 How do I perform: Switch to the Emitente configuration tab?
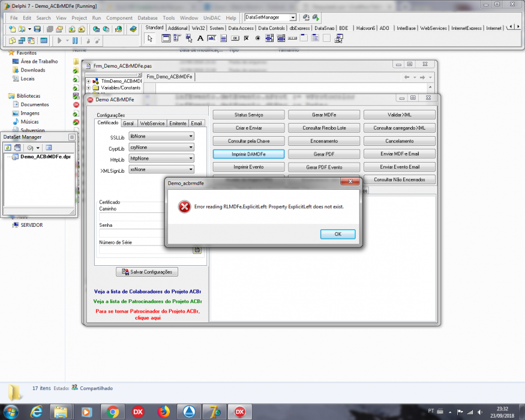coord(178,123)
